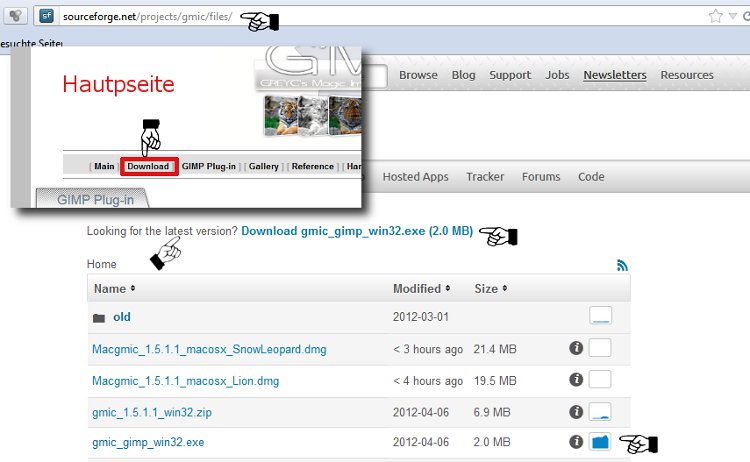The height and width of the screenshot is (462, 750).
Task: Click the '< 4 hours ago' modified value
Action: pos(428,381)
